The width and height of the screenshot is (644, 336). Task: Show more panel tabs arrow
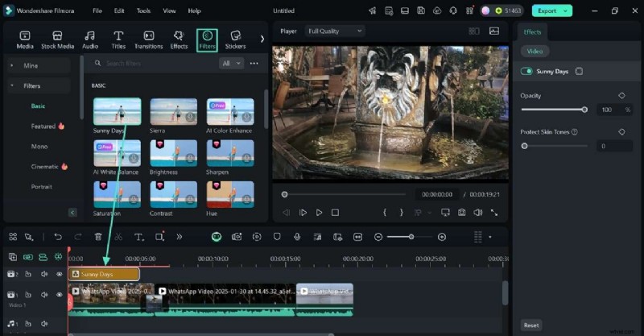(262, 39)
